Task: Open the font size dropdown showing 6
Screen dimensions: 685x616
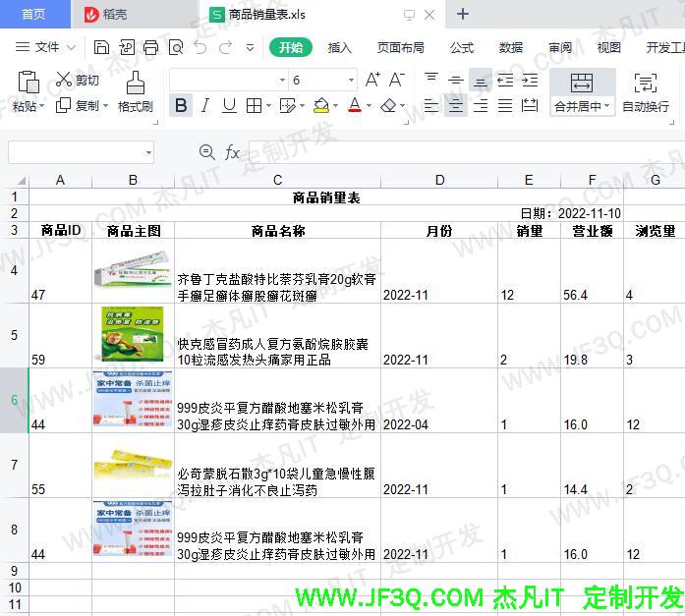Action: click(351, 80)
